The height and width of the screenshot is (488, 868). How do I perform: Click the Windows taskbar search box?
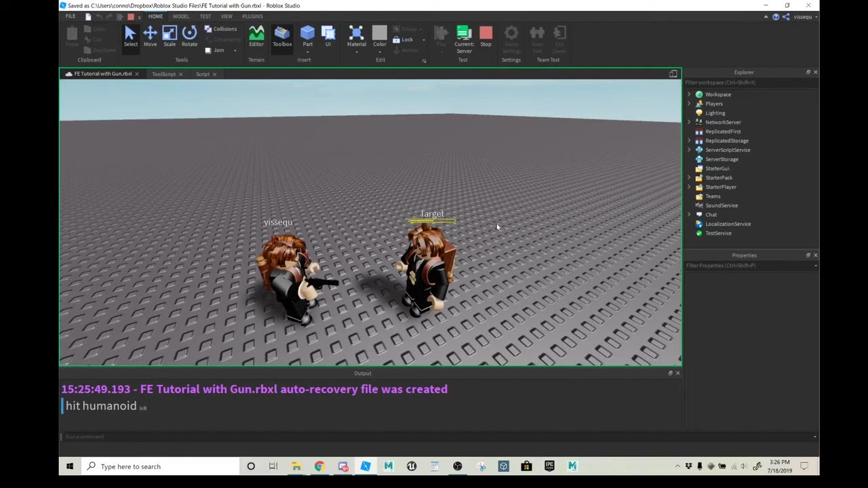click(x=161, y=466)
